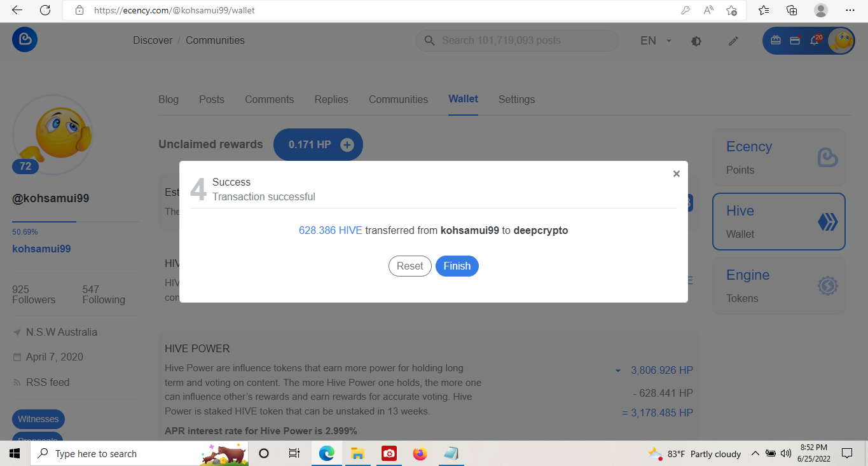Screen dimensions: 868x466
Task: Select the Wallet tab
Action: pyautogui.click(x=464, y=99)
